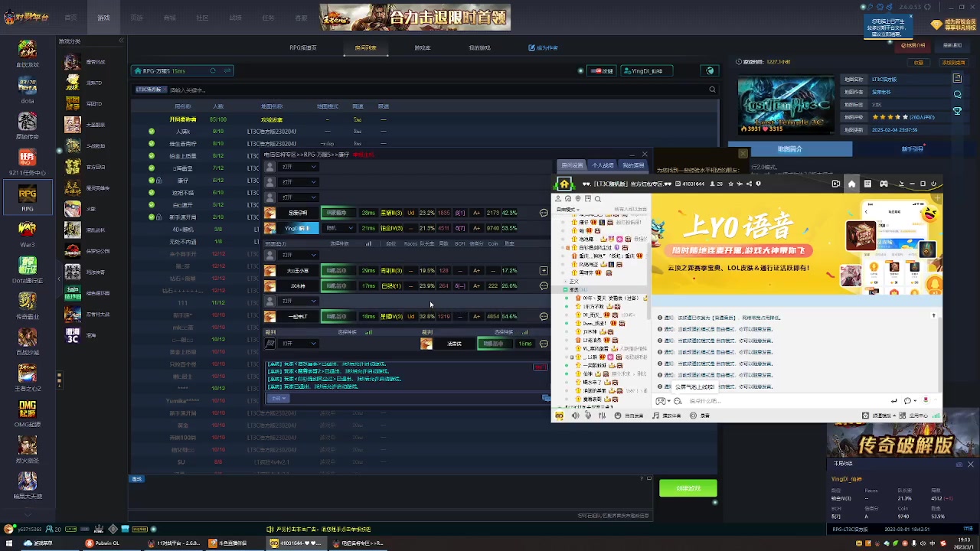Click the YO voice home icon
Screen dimensions: 980x551
(851, 184)
